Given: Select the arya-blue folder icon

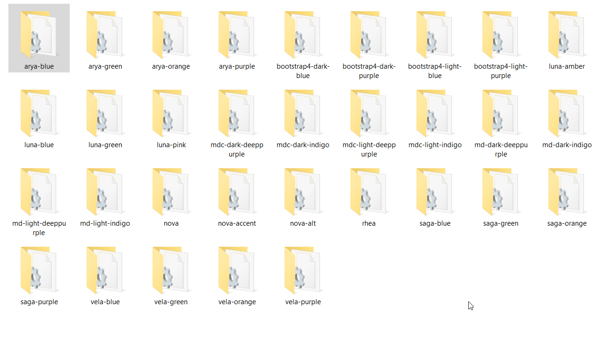Looking at the screenshot, I should (38, 34).
